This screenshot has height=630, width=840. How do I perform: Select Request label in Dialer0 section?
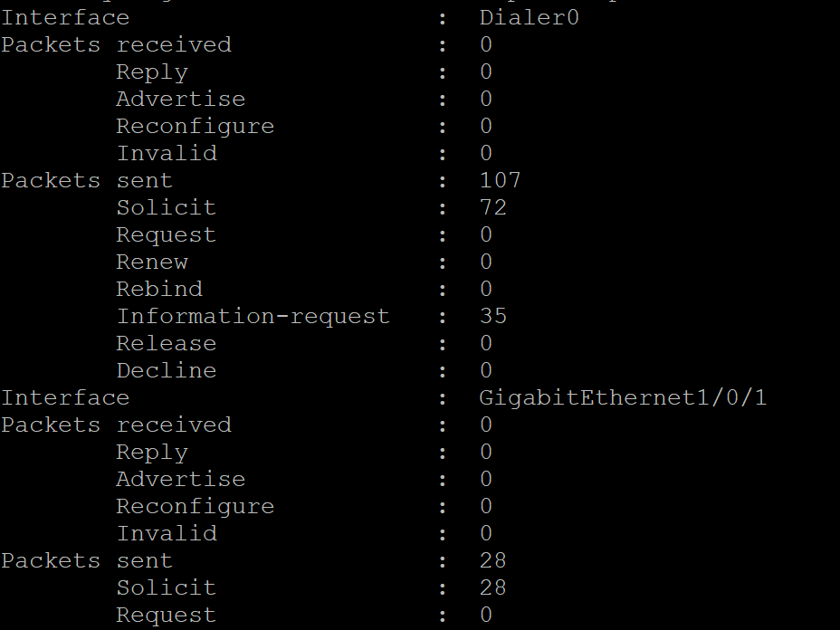click(x=166, y=234)
